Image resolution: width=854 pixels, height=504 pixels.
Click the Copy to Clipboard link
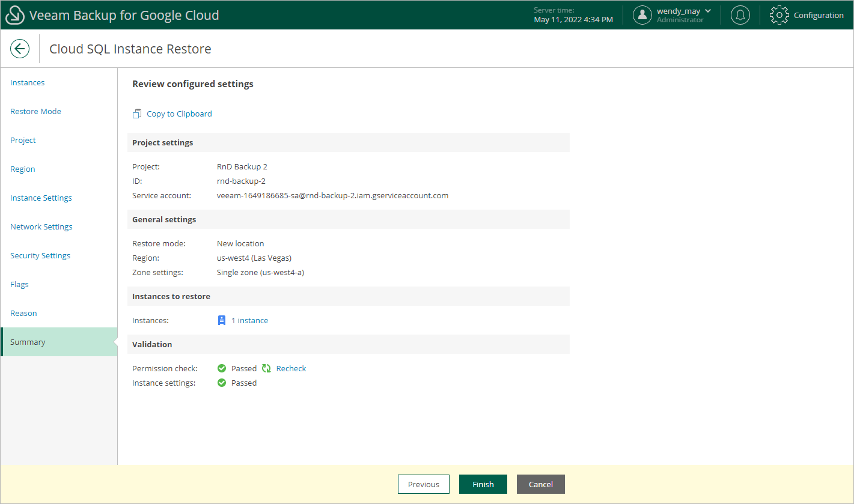click(179, 114)
